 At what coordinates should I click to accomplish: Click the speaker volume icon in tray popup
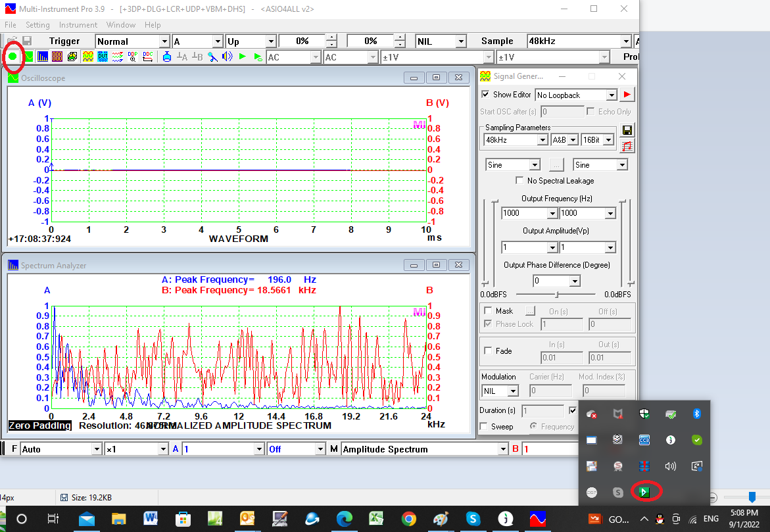point(670,466)
